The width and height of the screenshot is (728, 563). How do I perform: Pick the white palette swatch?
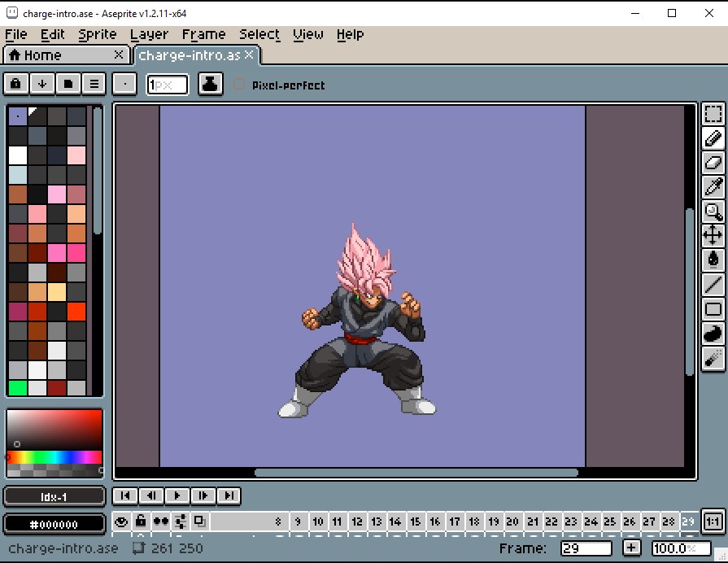[18, 155]
